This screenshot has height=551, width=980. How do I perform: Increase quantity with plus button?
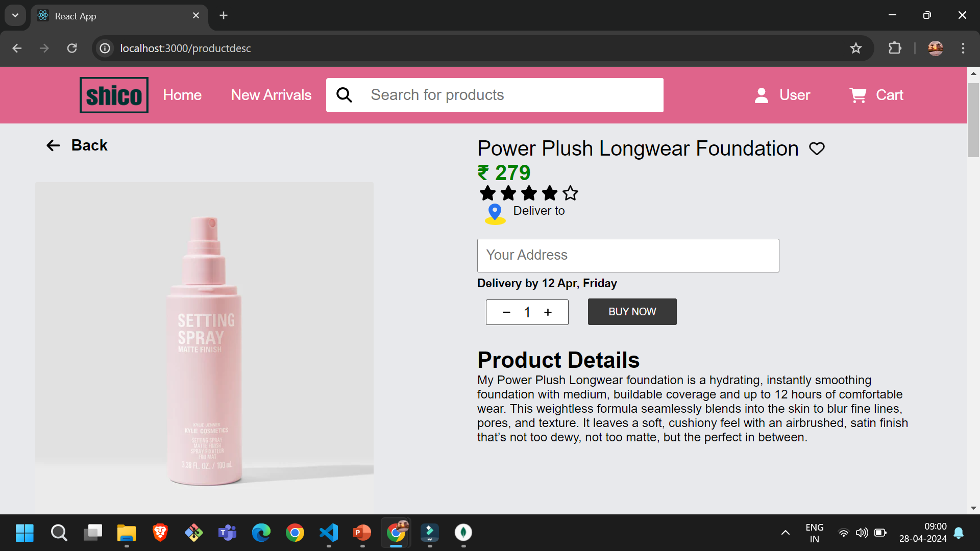coord(548,312)
